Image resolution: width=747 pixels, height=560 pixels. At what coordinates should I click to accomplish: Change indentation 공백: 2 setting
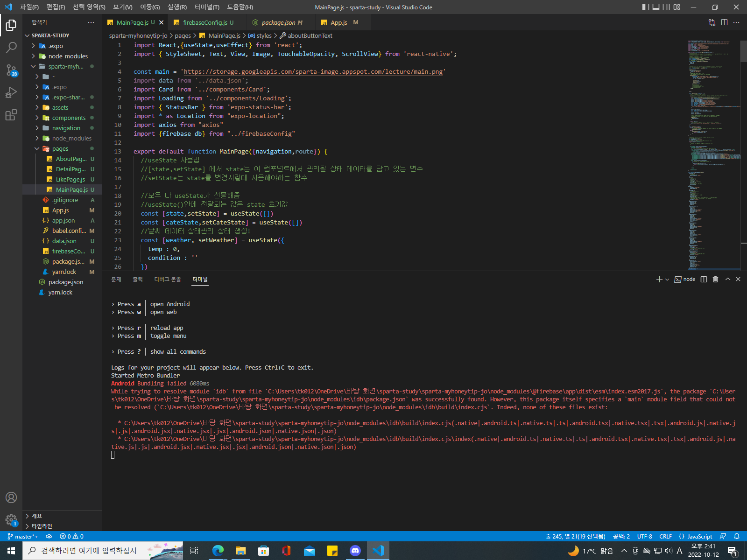(621, 536)
